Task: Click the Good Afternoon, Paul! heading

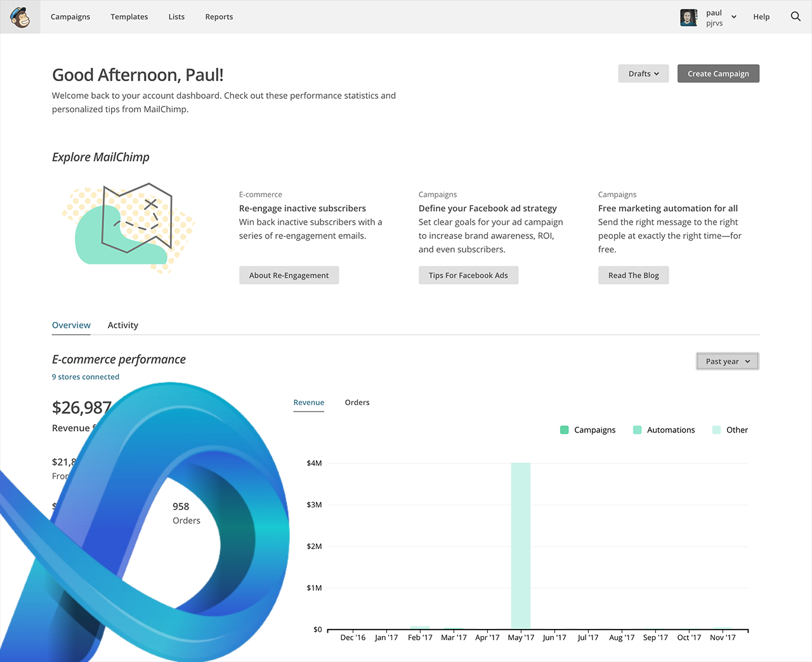Action: 138,75
